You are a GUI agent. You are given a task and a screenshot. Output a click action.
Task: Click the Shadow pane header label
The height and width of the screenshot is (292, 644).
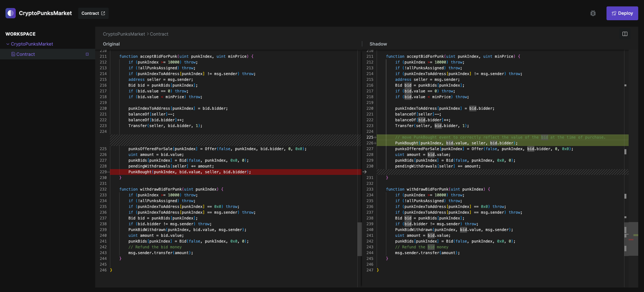[x=378, y=44]
